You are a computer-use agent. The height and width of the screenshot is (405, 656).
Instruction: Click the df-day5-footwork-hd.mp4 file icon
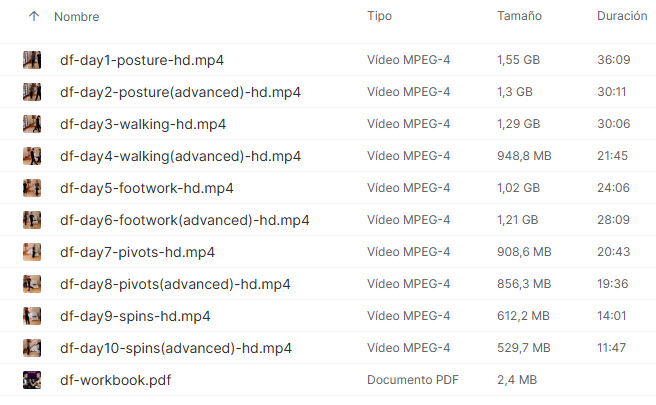point(32,188)
